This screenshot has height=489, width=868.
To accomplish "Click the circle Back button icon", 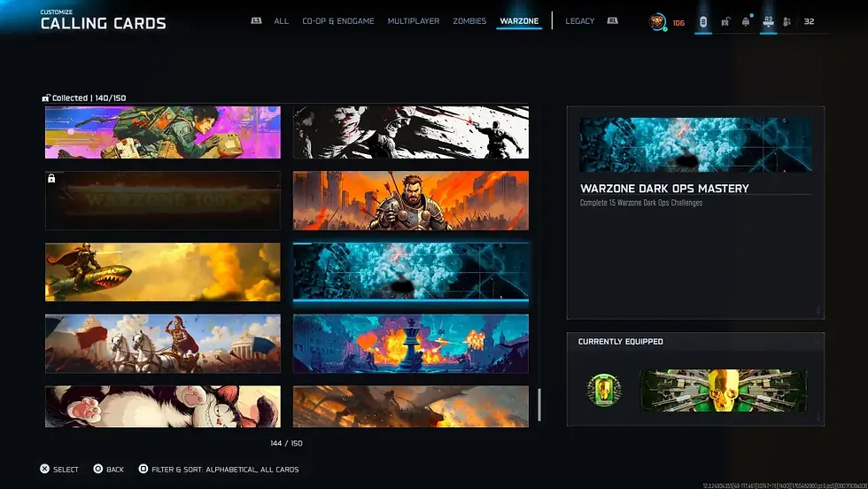I will [98, 469].
